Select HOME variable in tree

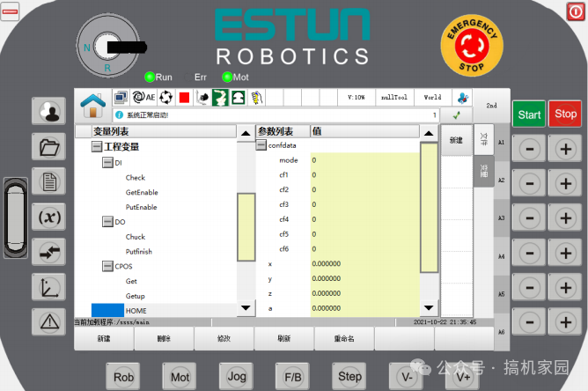[136, 311]
